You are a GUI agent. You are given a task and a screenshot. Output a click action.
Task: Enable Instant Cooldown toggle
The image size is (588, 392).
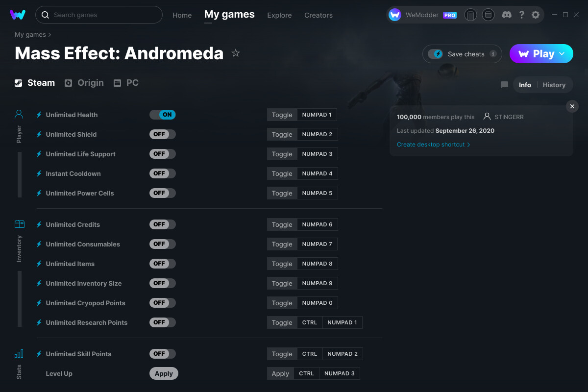tap(162, 173)
